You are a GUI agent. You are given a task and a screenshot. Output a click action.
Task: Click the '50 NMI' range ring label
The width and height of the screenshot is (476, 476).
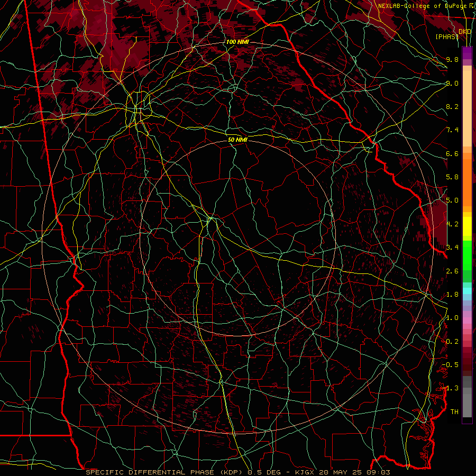click(x=237, y=140)
